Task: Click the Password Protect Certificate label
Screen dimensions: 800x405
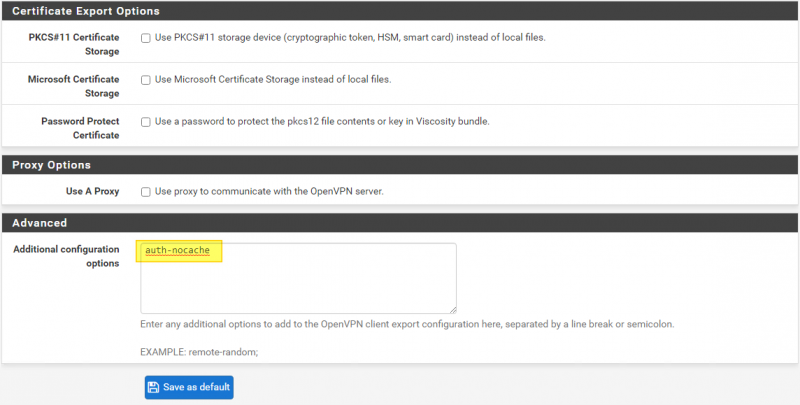Action: tap(80, 128)
